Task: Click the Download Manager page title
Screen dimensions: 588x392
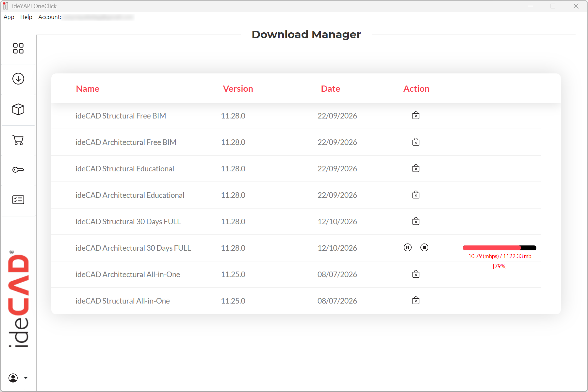Action: click(x=306, y=34)
